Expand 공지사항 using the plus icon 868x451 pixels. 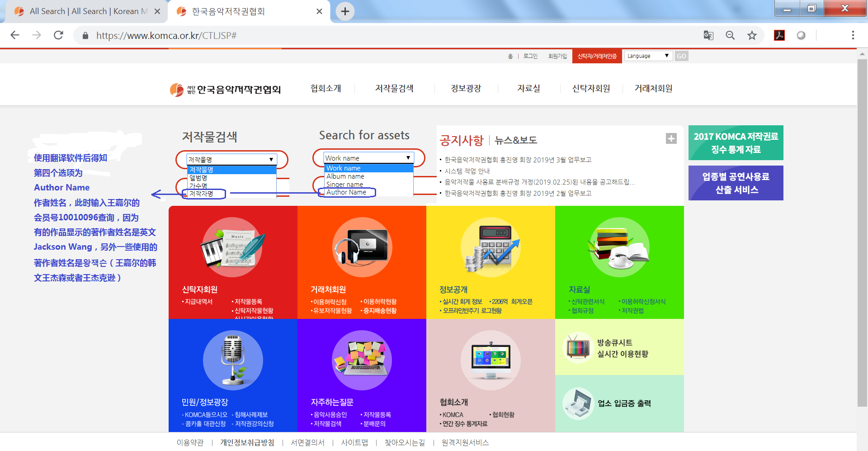(670, 138)
